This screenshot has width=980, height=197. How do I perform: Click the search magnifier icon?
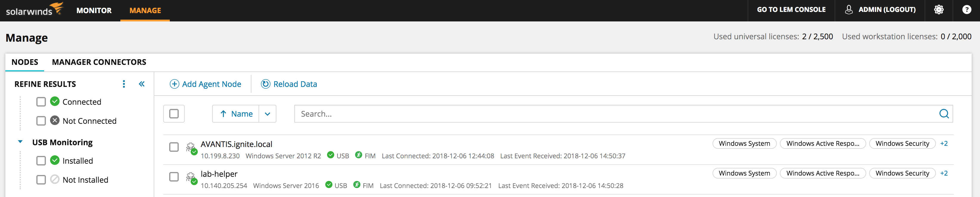pyautogui.click(x=944, y=114)
